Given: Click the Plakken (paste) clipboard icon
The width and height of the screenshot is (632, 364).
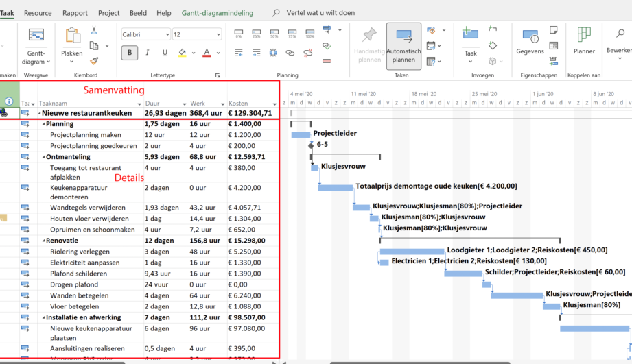Looking at the screenshot, I should [x=73, y=36].
